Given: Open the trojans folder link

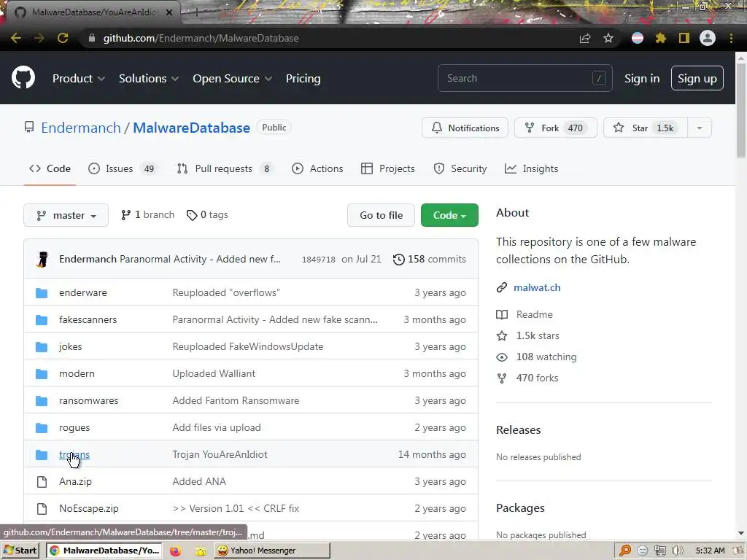Looking at the screenshot, I should tap(74, 455).
